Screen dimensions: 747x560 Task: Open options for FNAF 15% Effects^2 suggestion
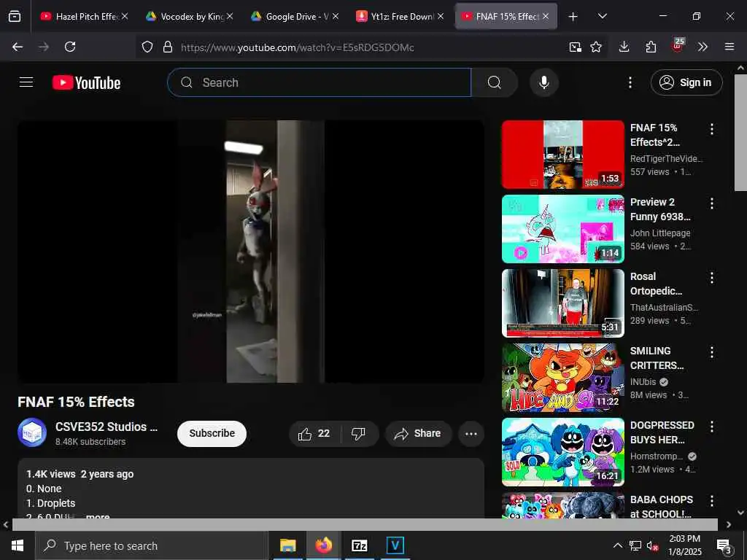click(712, 129)
